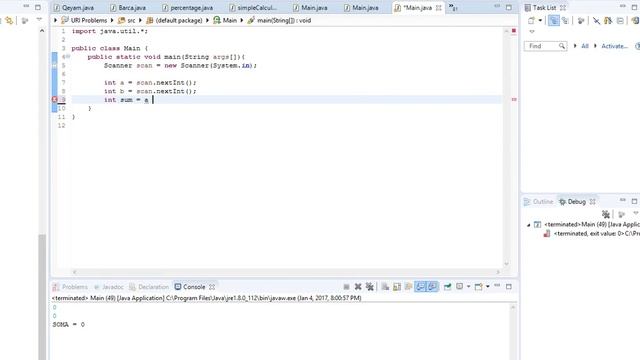Clear Console button in Console toolbar
The image size is (640, 360).
tap(385, 287)
